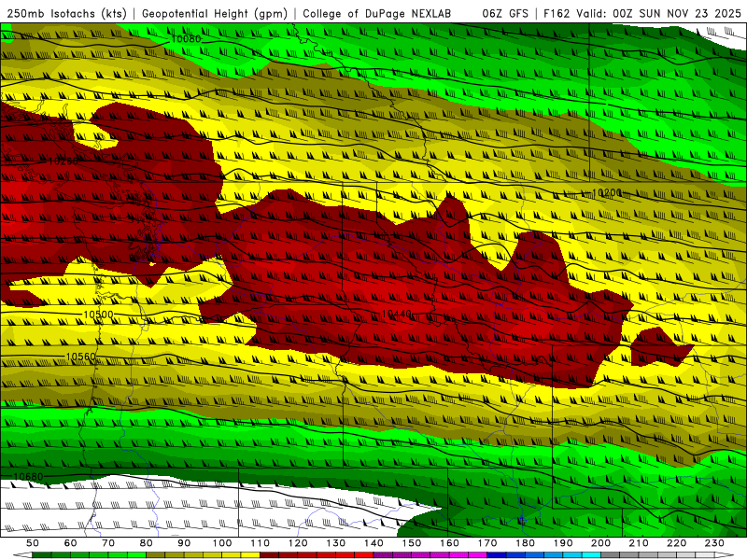This screenshot has height=560, width=747.
Task: Click the 10500 height contour label
Action: 99,315
